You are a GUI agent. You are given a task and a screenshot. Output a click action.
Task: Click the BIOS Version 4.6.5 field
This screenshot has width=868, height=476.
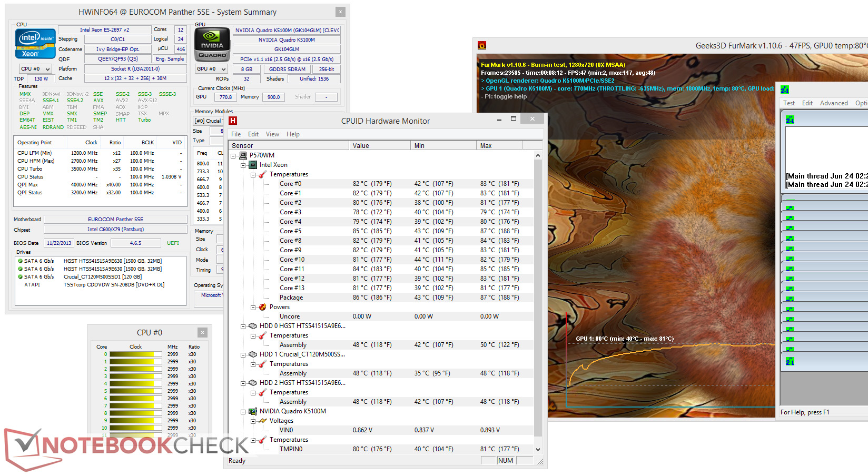[135, 243]
